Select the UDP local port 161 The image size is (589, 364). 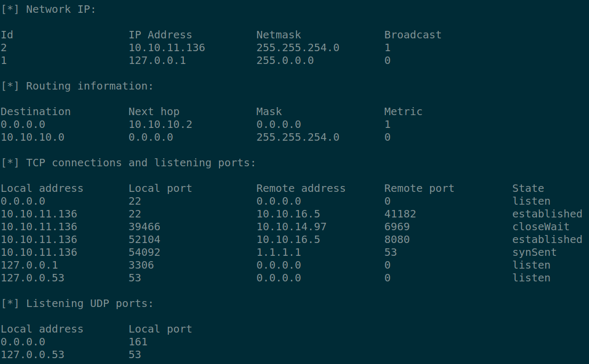[x=138, y=342]
